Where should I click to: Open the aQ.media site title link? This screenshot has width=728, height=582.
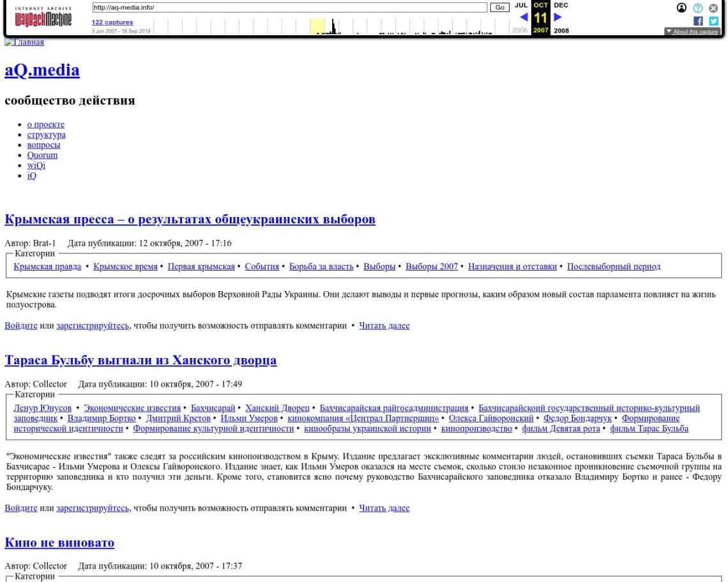42,70
